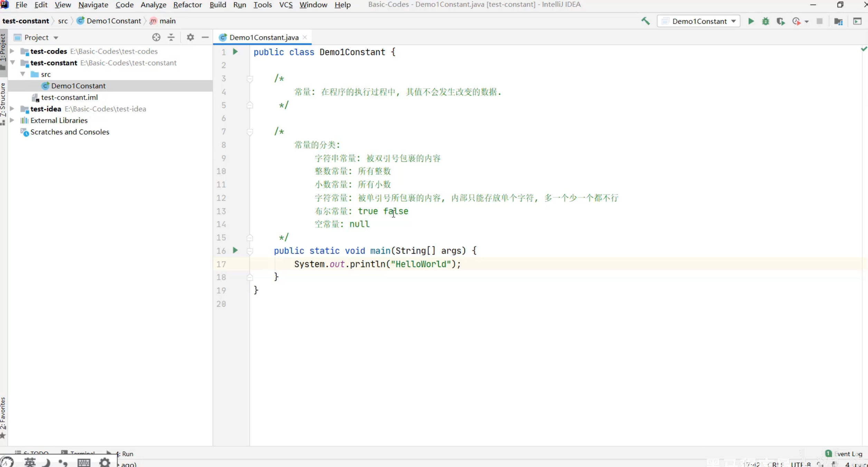Open Project panel settings gear
Screen dimensions: 868x467
pyautogui.click(x=190, y=37)
